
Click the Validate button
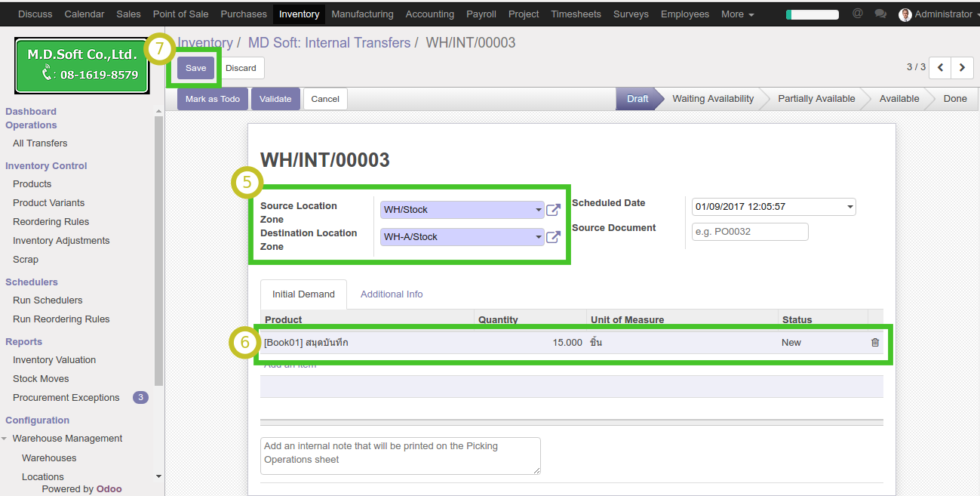click(275, 99)
